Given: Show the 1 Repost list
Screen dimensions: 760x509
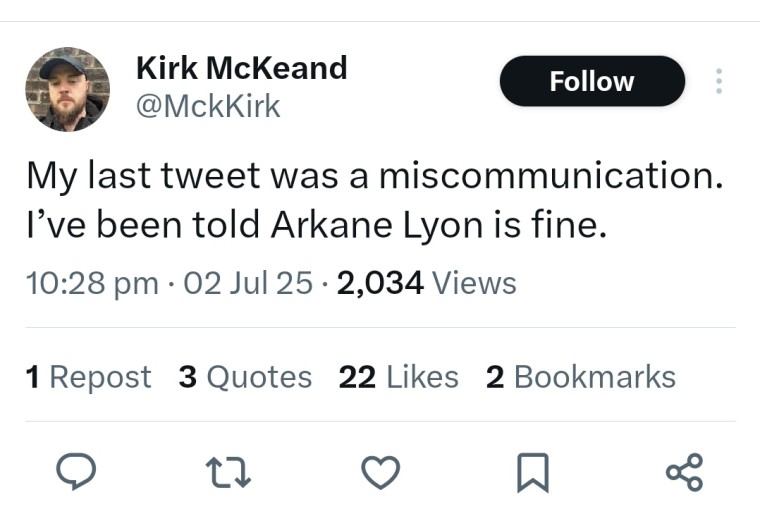Looking at the screenshot, I should click(x=89, y=377).
